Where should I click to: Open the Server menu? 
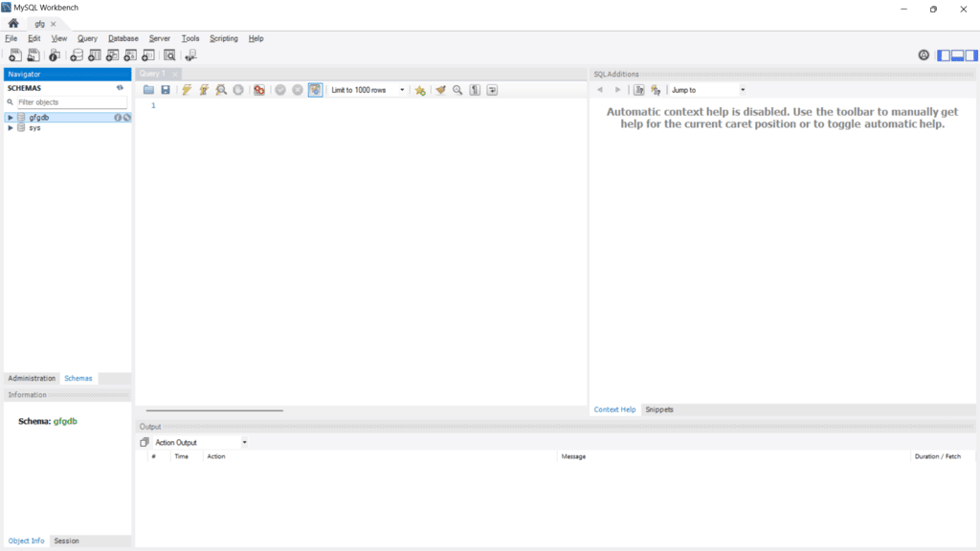(x=160, y=38)
